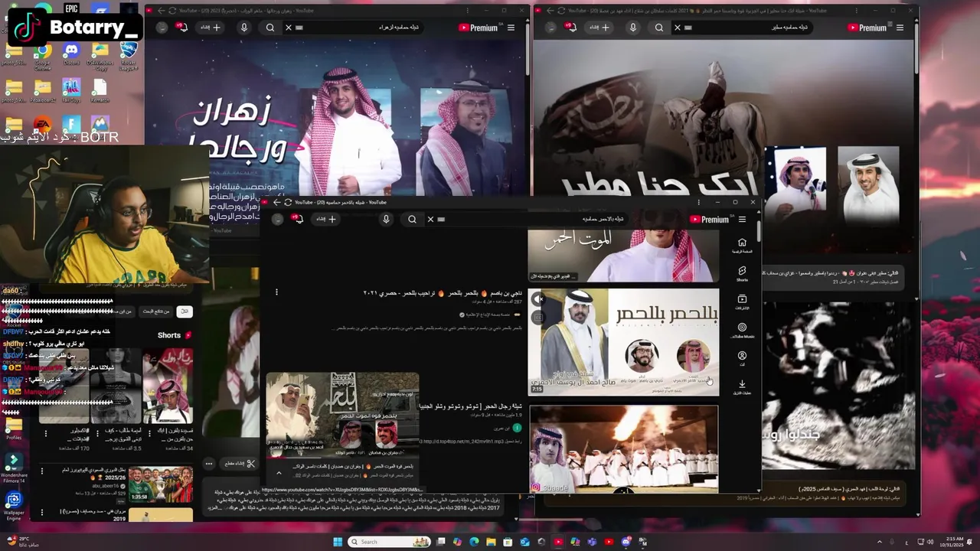Click the YouTube Premium logo in front window
This screenshot has width=980, height=551.
point(709,220)
